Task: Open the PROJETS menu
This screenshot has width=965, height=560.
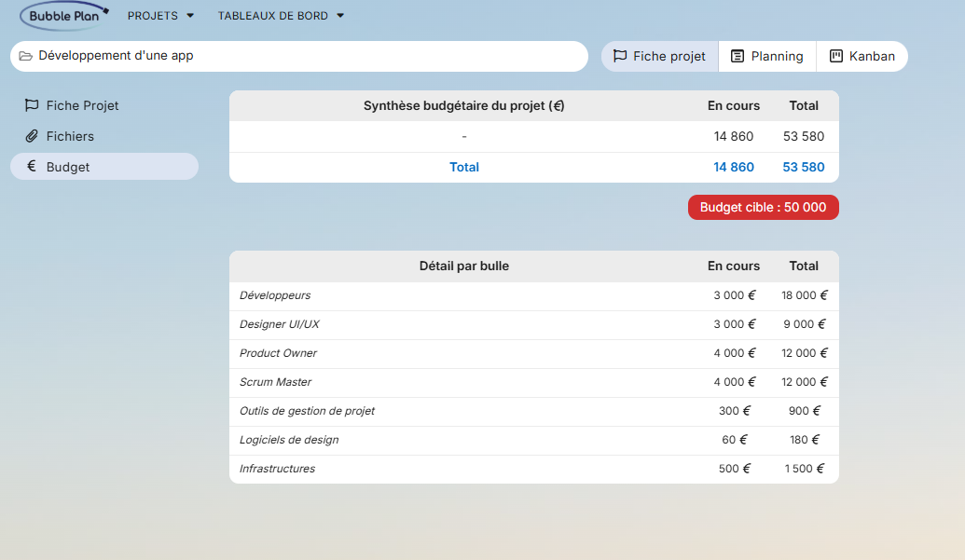Action: [x=160, y=16]
